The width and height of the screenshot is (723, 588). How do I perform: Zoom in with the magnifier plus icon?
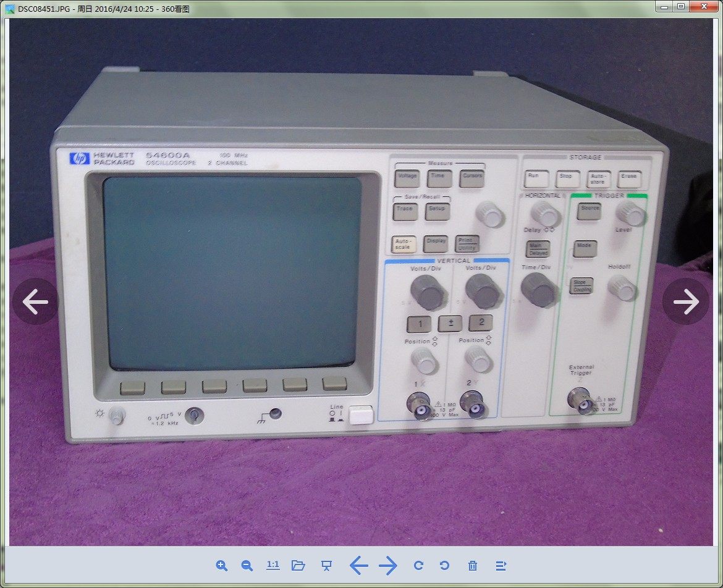point(222,565)
